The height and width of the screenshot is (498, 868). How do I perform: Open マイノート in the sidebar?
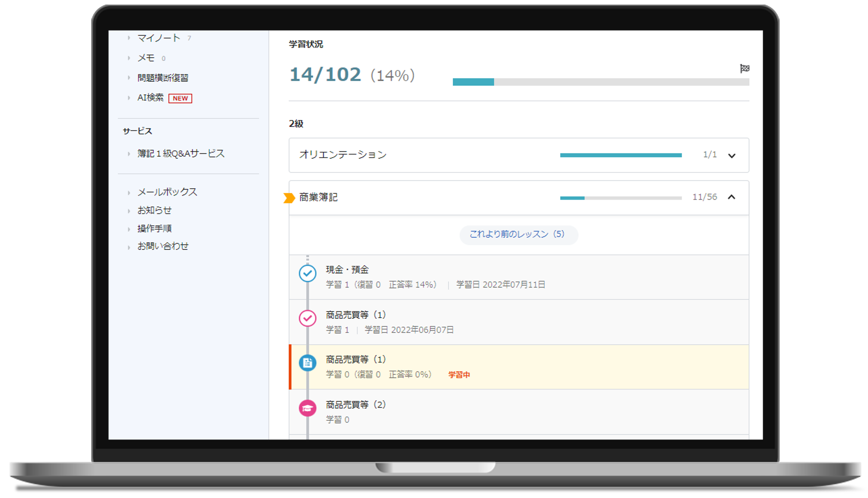coord(158,38)
